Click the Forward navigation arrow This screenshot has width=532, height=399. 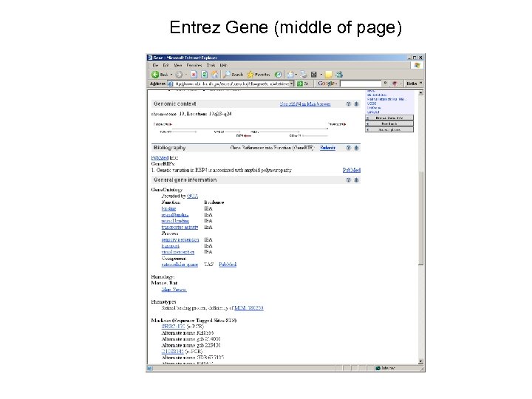coord(179,75)
